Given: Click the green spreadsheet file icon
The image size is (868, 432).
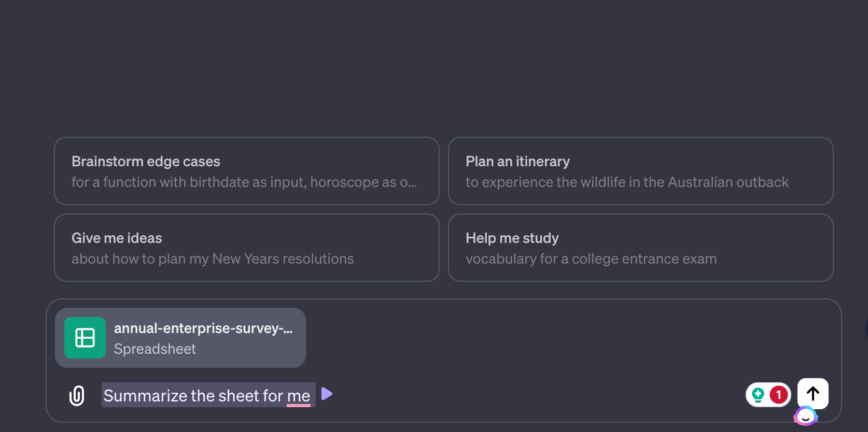Looking at the screenshot, I should point(85,338).
